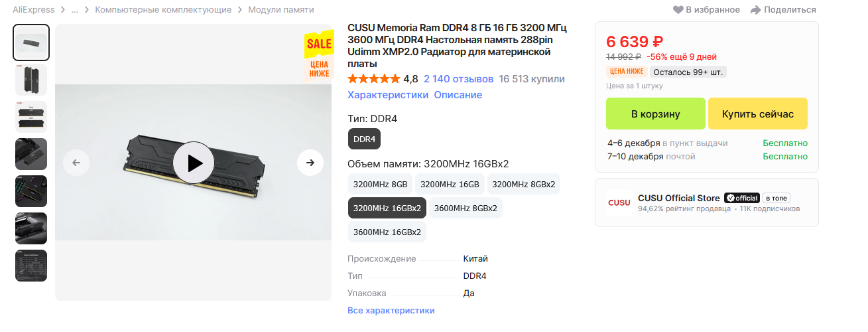Play the product video

(193, 163)
